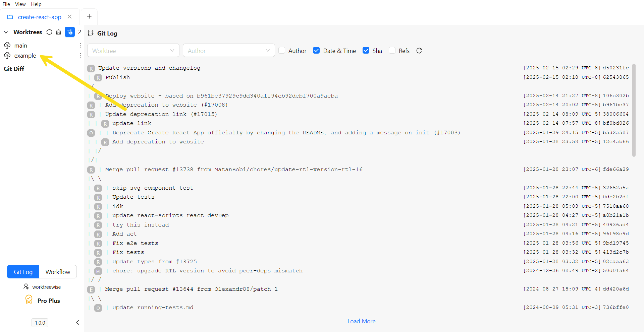Open the Author filter dropdown

pyautogui.click(x=229, y=51)
